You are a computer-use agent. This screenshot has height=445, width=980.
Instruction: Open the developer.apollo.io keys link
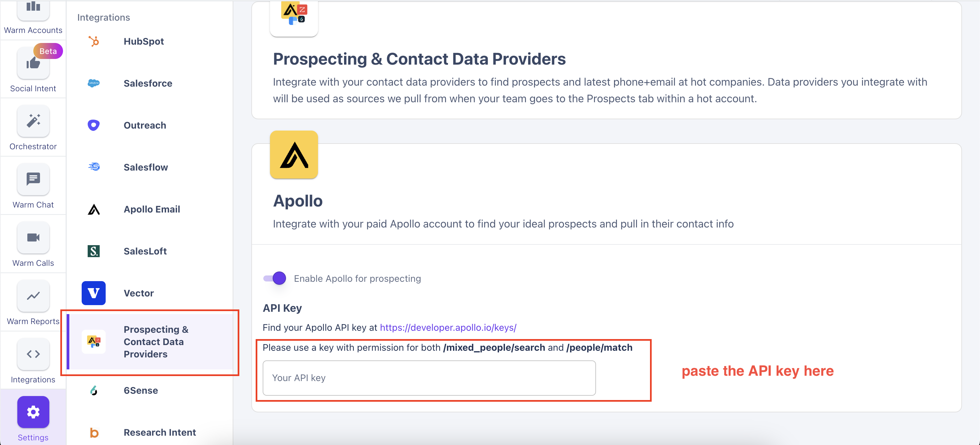[x=448, y=327]
